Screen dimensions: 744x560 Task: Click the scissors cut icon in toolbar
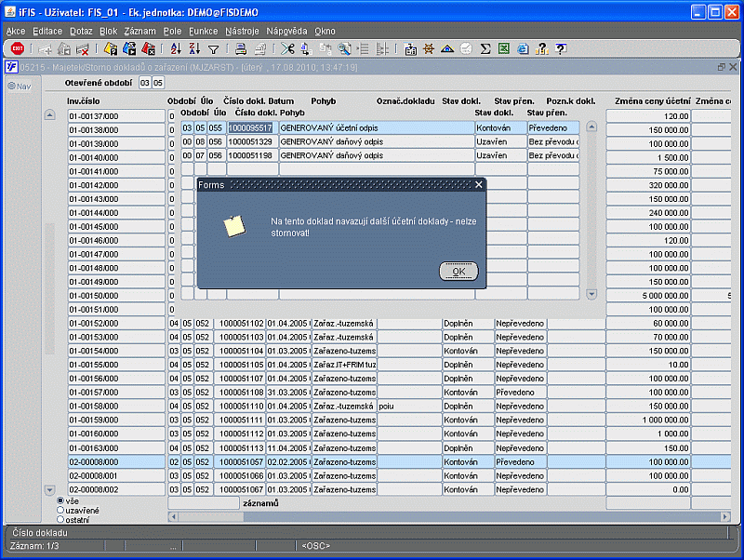point(287,48)
